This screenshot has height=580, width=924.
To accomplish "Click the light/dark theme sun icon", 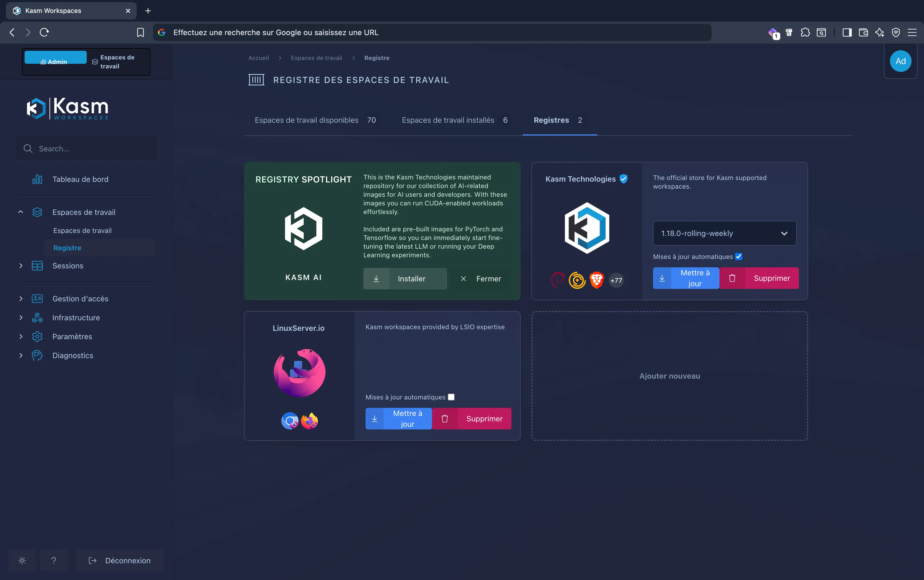I will tap(22, 561).
